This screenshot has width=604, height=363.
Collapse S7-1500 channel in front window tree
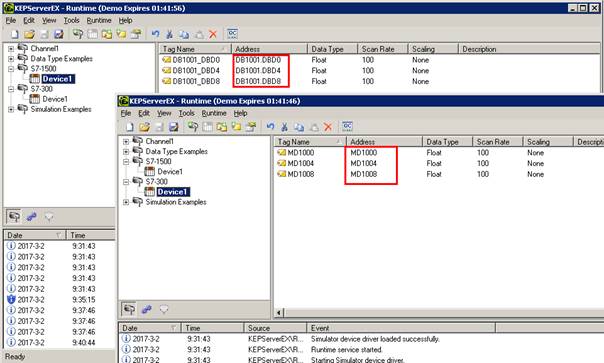(126, 161)
